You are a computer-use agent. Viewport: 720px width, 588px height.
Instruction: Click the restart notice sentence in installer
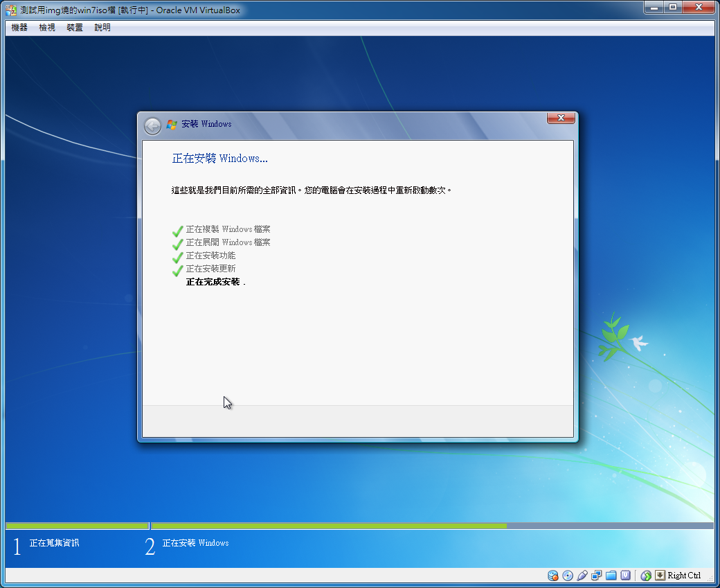(x=312, y=190)
